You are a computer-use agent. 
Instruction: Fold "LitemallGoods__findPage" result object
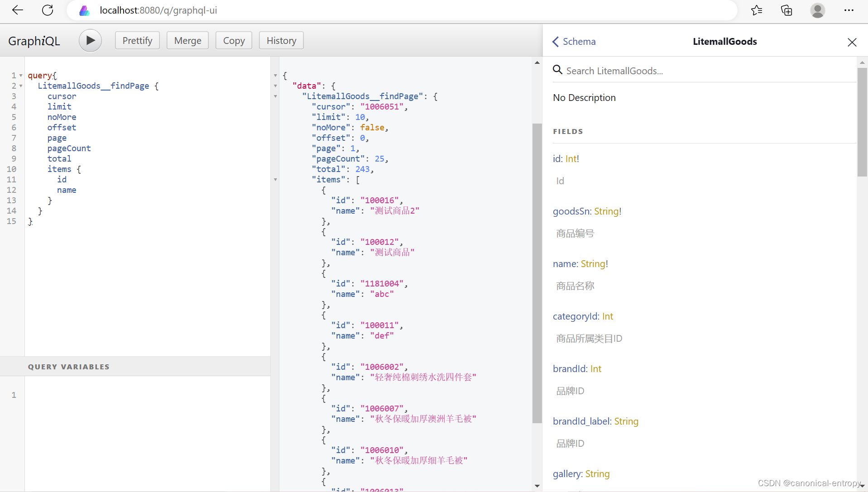pos(275,96)
